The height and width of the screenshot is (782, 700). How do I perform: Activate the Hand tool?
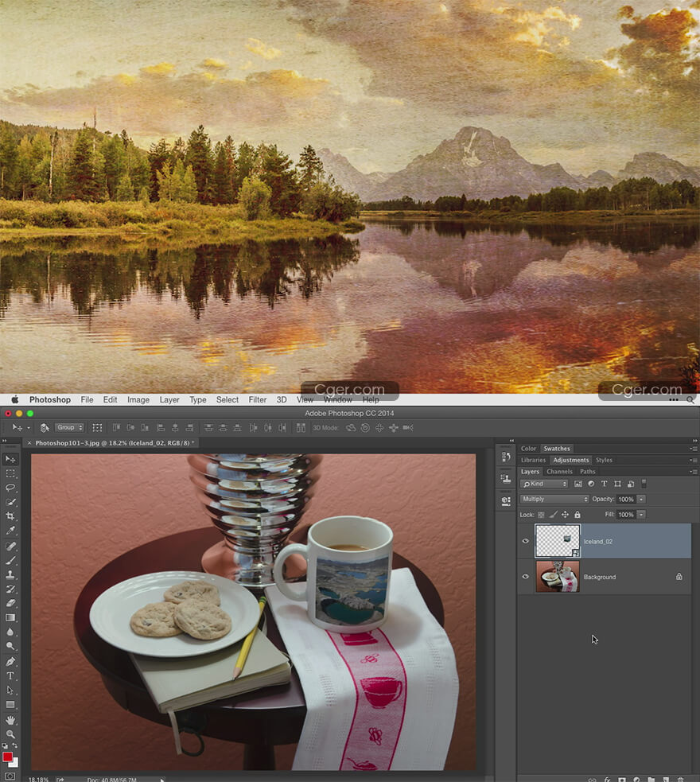coord(10,720)
